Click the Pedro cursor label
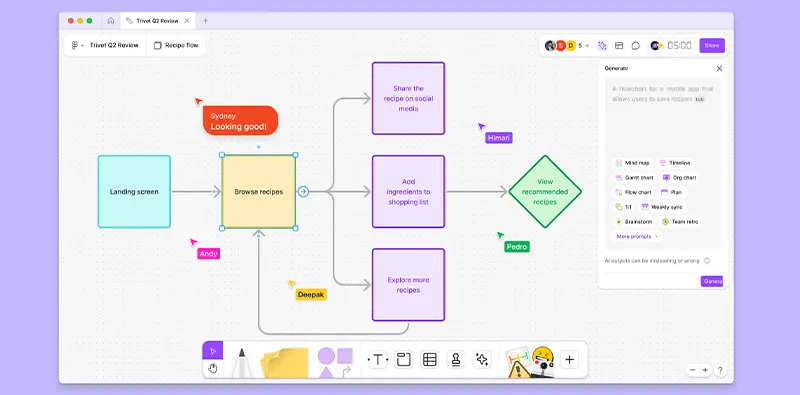 [x=517, y=247]
